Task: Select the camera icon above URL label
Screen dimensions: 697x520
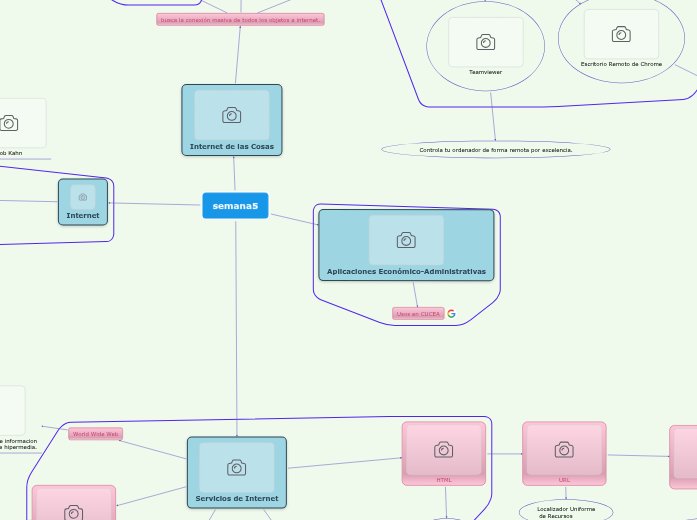Action: click(564, 450)
